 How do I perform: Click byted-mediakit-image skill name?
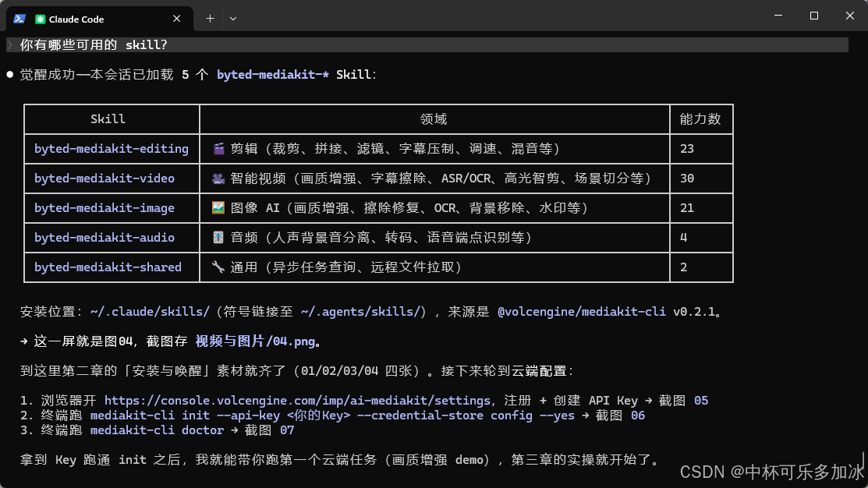pos(104,208)
